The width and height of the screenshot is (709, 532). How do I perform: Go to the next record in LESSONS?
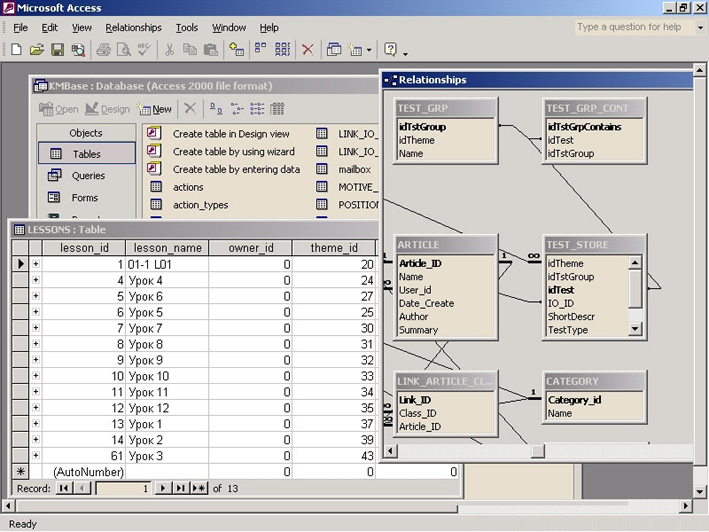click(163, 489)
